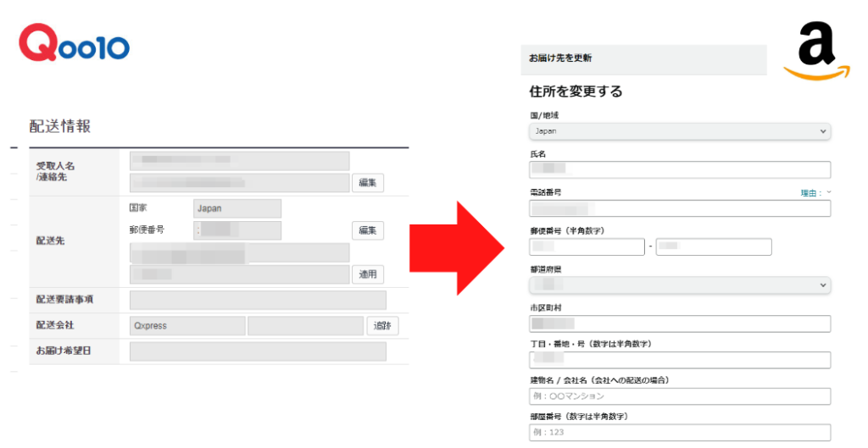Image resolution: width=868 pixels, height=448 pixels.
Task: Click 編集 button beside the 郵便番号 field
Action: (x=367, y=230)
